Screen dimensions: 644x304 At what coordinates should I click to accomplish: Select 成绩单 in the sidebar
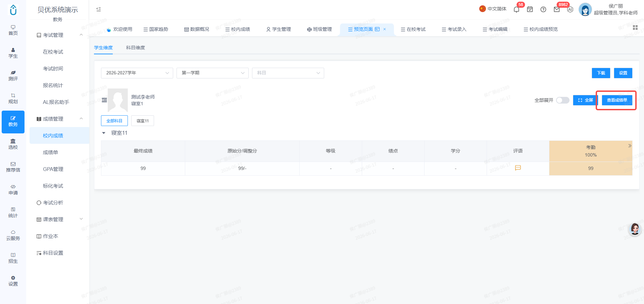click(50, 152)
